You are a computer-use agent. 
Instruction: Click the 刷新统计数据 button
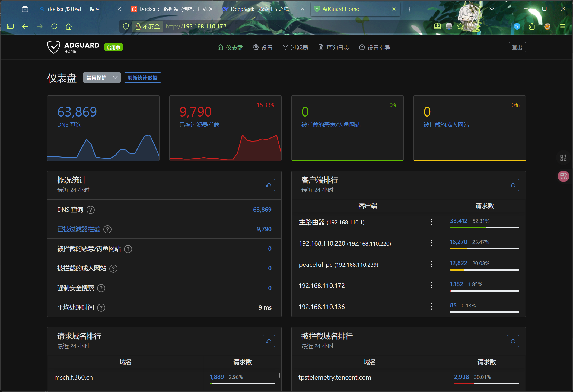tap(142, 78)
